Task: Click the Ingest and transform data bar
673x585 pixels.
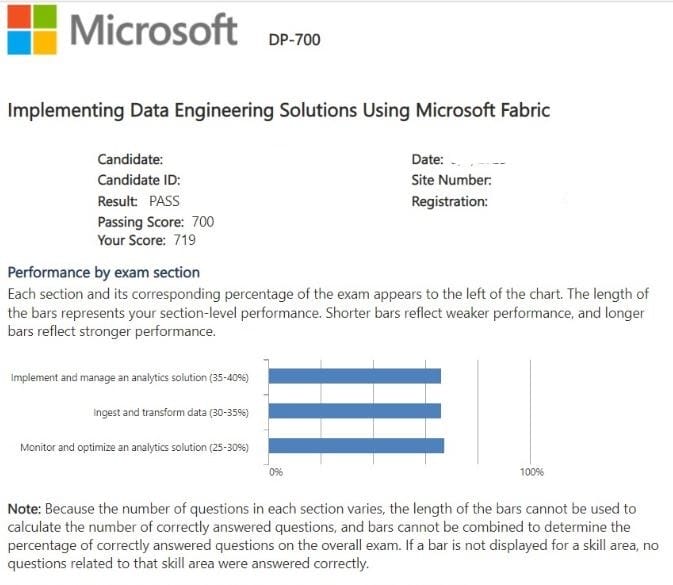Action: click(x=355, y=411)
